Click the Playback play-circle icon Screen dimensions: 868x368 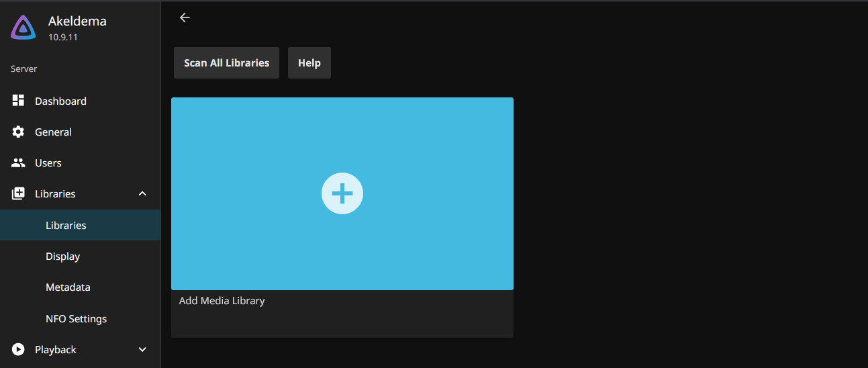click(x=18, y=349)
